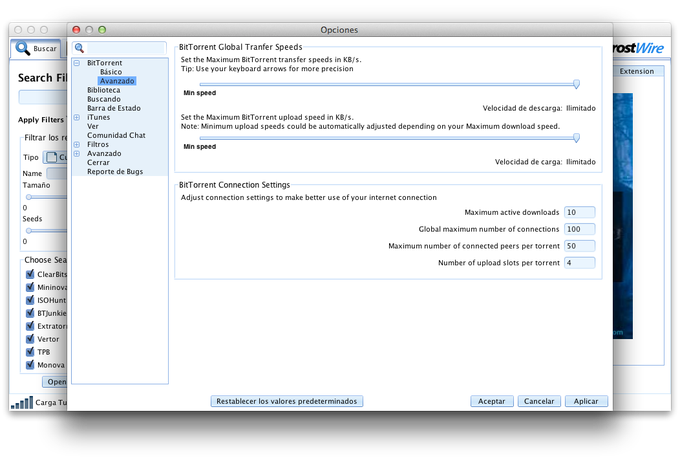Viewport: 680px width, 462px height.
Task: Click the Velocidad de carga Ilimitado value
Action: click(581, 162)
